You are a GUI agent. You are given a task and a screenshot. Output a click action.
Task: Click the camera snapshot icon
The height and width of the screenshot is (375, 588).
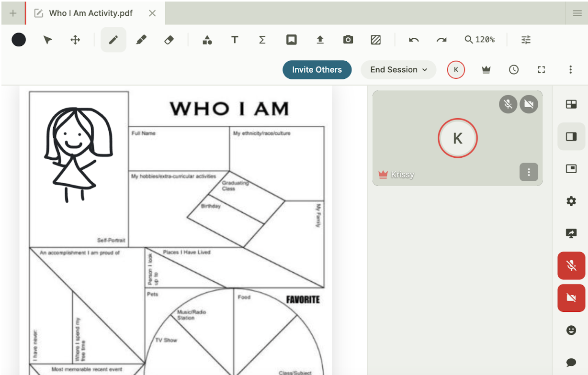348,40
